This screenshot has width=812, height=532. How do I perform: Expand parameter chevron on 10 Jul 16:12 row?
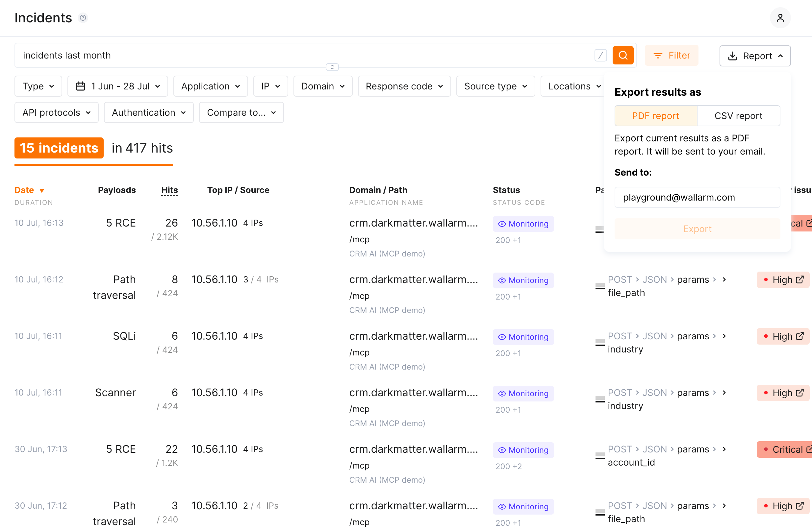[x=724, y=279]
